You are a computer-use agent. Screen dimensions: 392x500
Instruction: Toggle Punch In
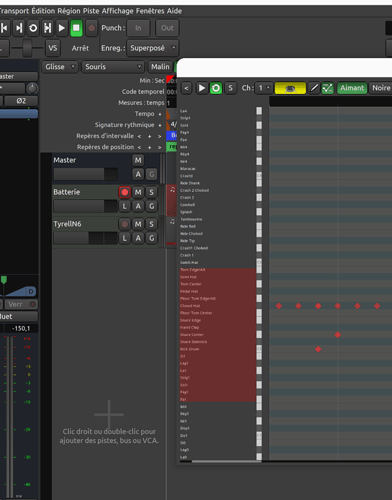(138, 28)
